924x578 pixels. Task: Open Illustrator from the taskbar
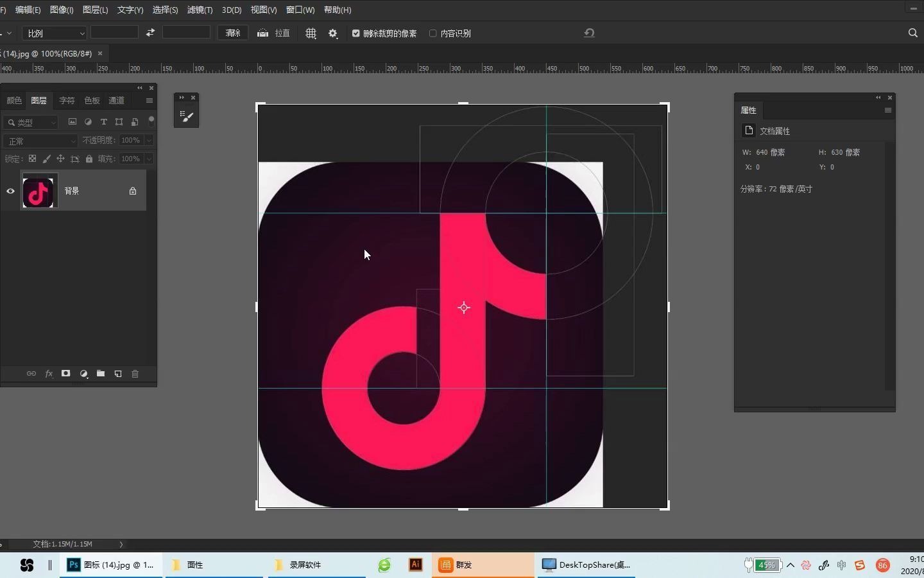[415, 565]
